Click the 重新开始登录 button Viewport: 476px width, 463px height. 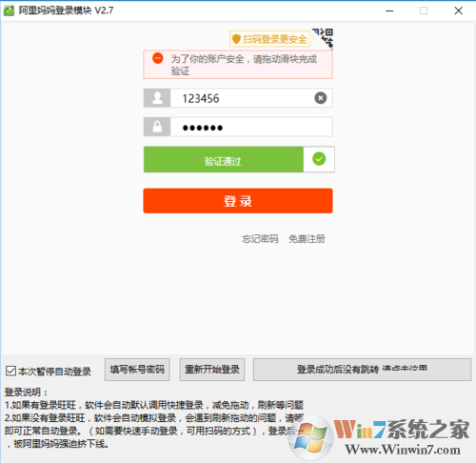click(212, 370)
